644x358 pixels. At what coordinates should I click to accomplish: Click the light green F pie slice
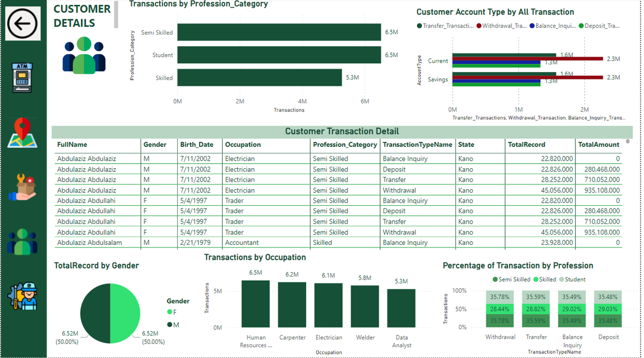click(x=125, y=313)
